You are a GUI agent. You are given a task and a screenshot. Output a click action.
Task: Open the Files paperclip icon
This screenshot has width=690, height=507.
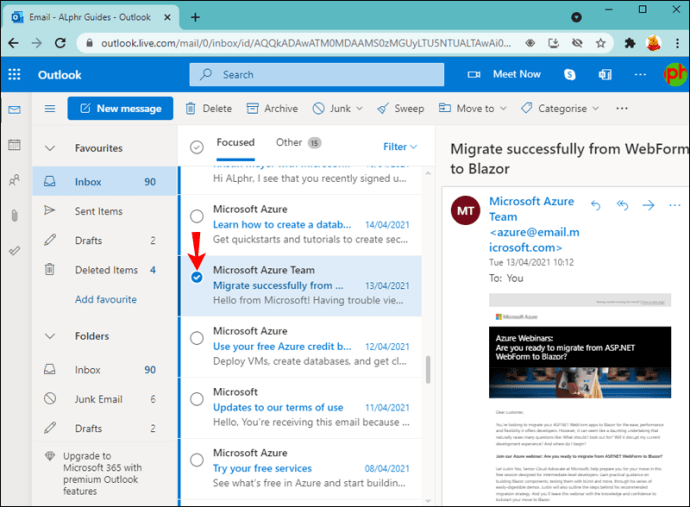click(x=14, y=215)
